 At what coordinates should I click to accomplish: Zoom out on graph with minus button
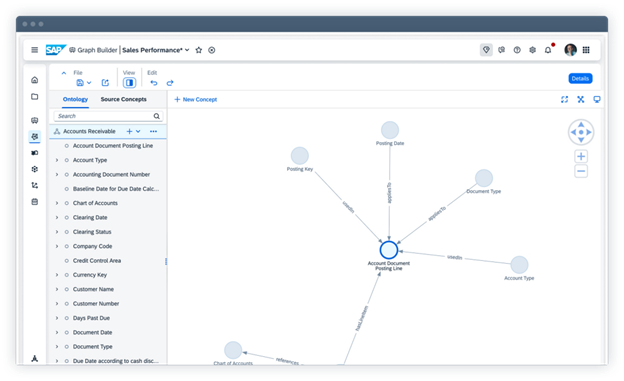point(581,172)
